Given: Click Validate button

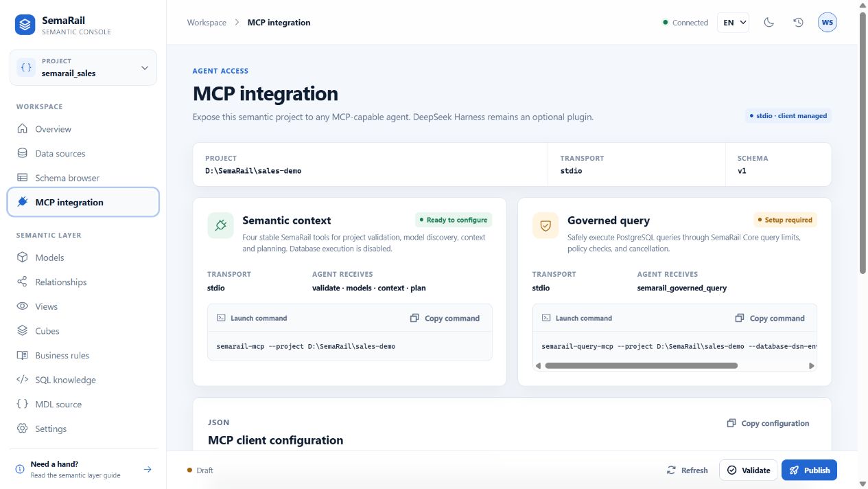Looking at the screenshot, I should click(748, 470).
